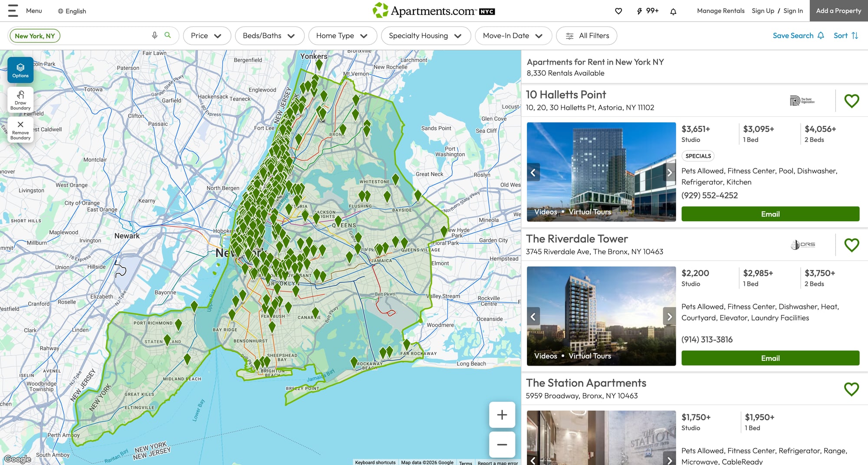Image resolution: width=868 pixels, height=465 pixels.
Task: Zoom in on the map
Action: pos(502,415)
